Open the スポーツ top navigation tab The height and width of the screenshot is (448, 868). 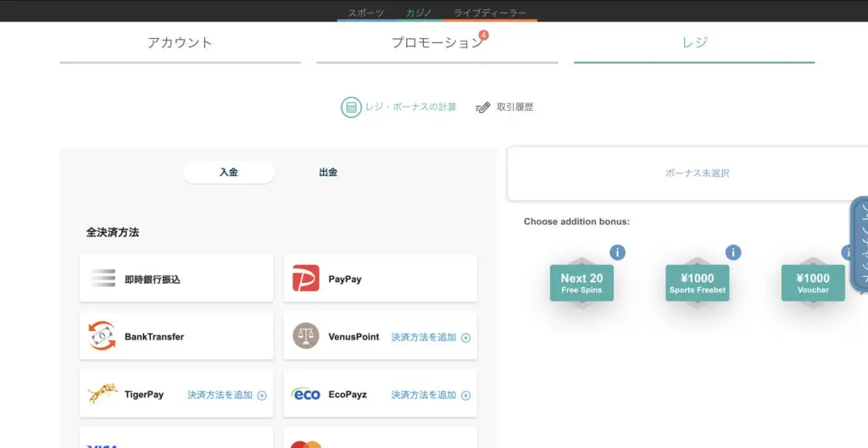click(365, 13)
